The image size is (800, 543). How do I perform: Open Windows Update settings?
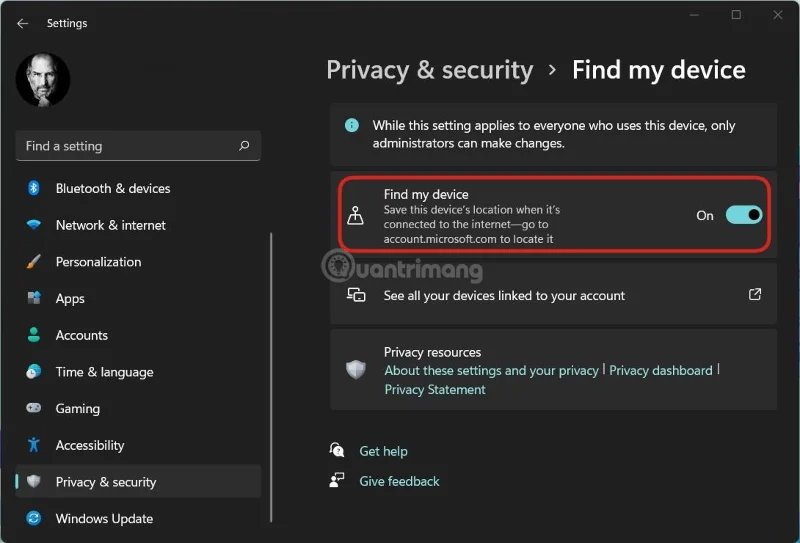pyautogui.click(x=104, y=519)
